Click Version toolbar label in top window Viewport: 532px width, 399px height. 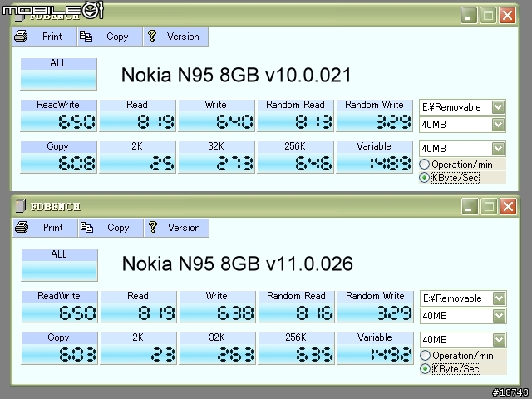coord(183,37)
